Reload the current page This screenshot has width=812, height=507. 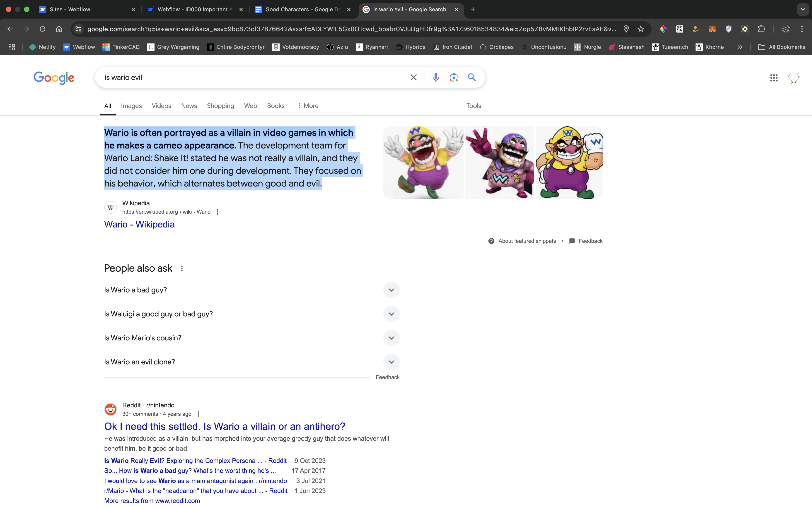point(43,29)
